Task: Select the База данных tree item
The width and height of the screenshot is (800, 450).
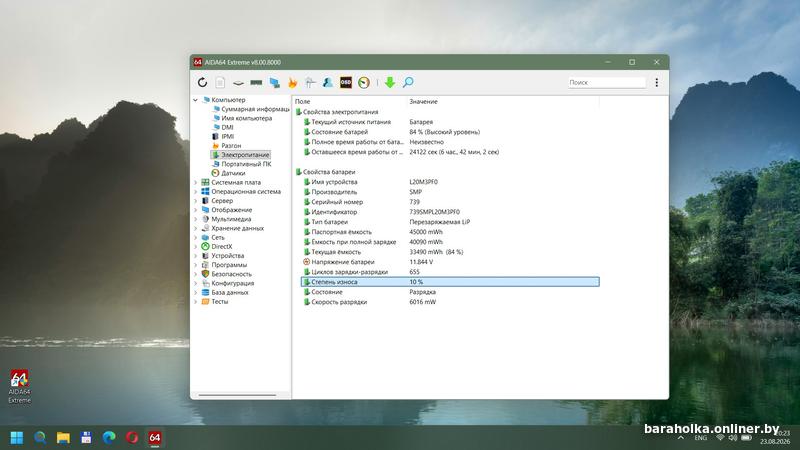Action: (225, 292)
